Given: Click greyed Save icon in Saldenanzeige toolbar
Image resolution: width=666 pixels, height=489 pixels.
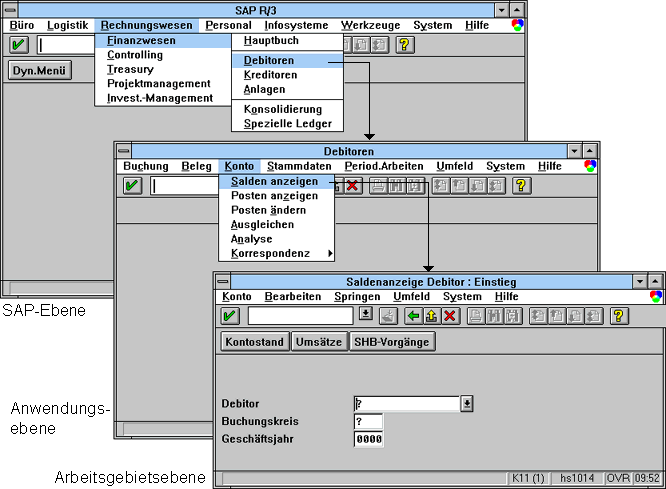Looking at the screenshot, I should [388, 316].
